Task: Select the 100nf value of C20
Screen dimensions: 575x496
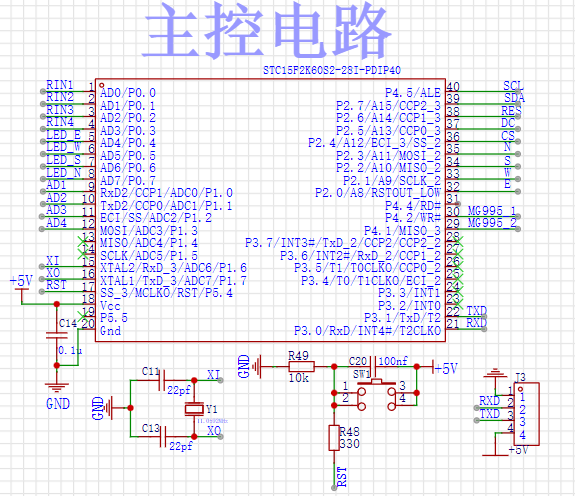Action: point(393,361)
